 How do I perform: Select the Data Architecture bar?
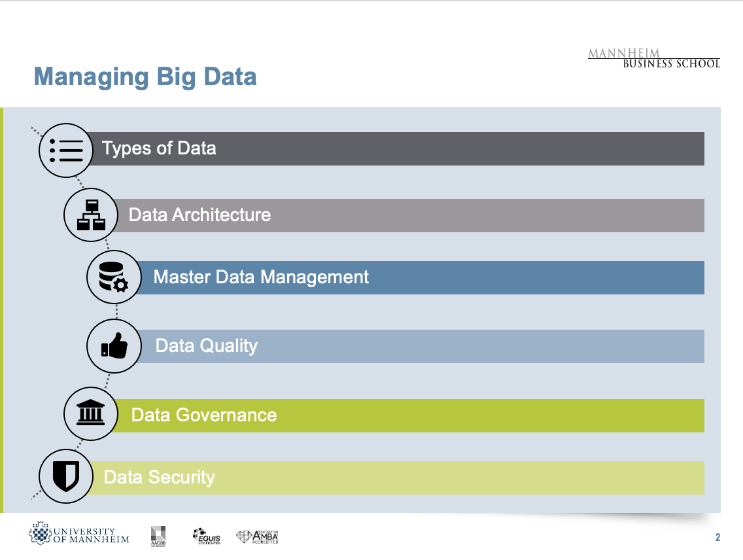[406, 215]
